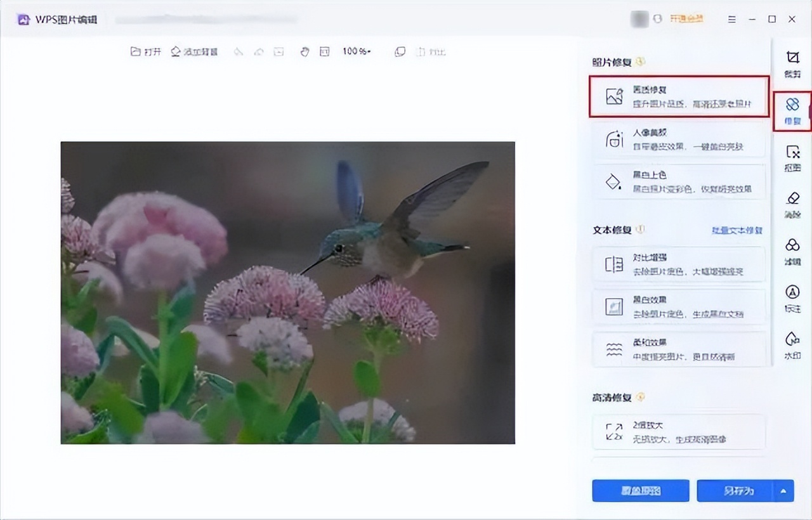Open the 100% zoom level dropdown
This screenshot has width=812, height=520.
pos(357,52)
